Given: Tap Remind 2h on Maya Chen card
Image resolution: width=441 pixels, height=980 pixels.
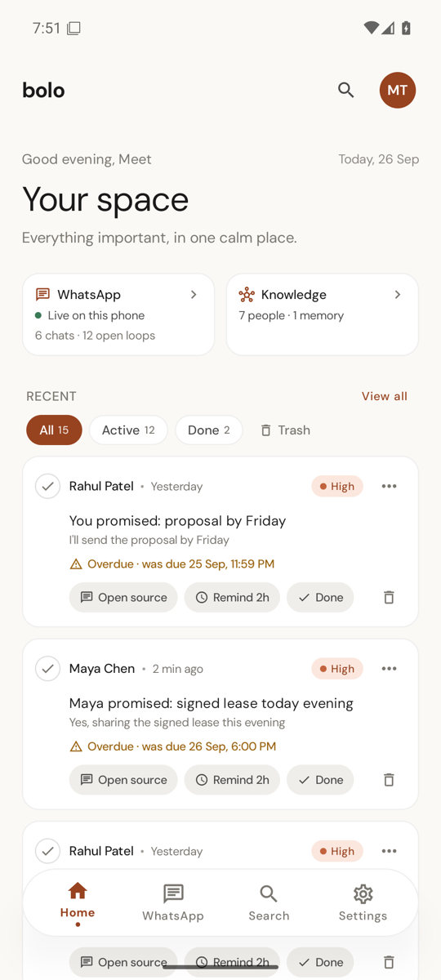Looking at the screenshot, I should 232,780.
